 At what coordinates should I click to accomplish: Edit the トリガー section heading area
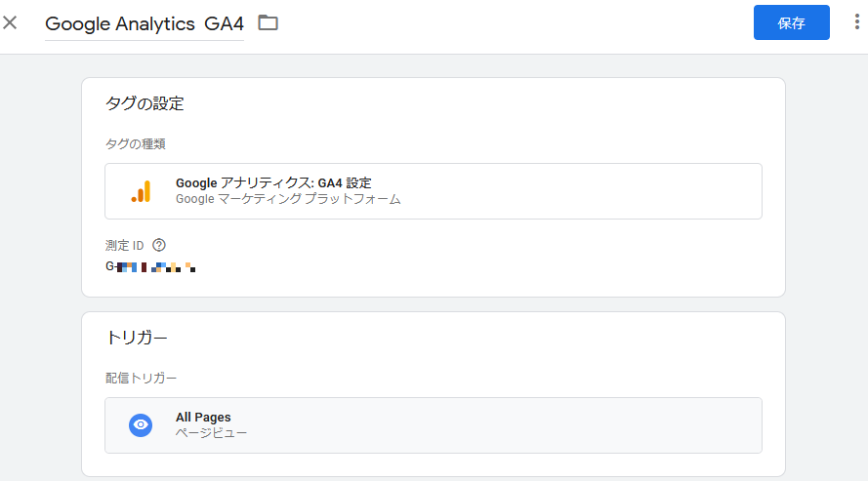[x=136, y=338]
